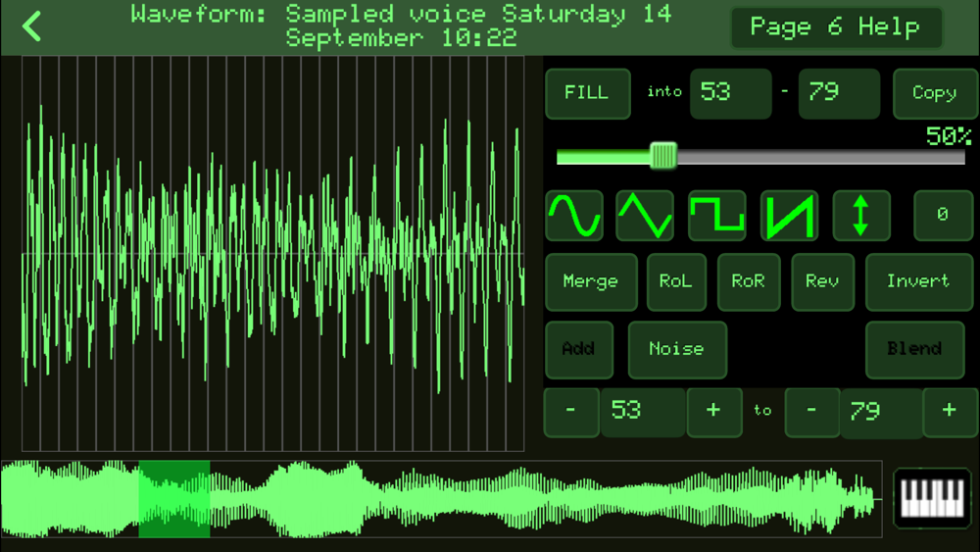Tap the Copy button
Viewport: 980px width, 552px height.
(x=935, y=94)
